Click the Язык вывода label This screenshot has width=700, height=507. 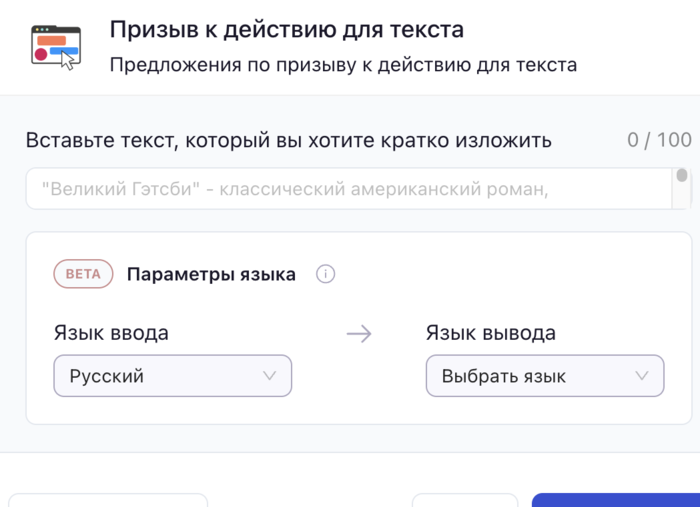pyautogui.click(x=490, y=333)
